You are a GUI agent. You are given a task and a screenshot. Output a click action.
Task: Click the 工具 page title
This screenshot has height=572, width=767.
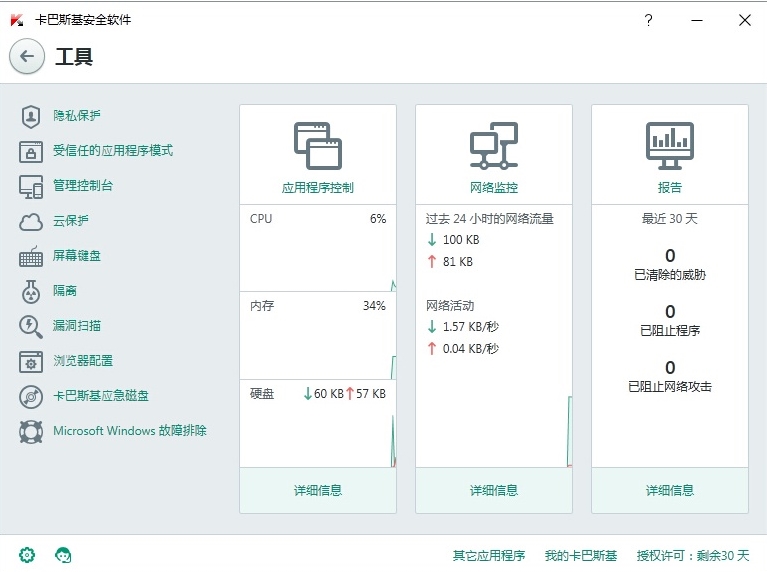[x=74, y=57]
